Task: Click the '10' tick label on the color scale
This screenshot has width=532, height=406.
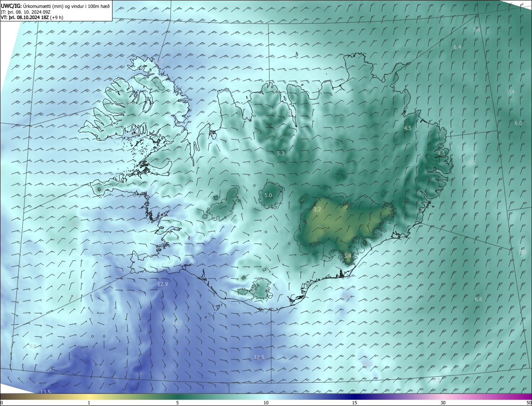Action: click(x=266, y=403)
